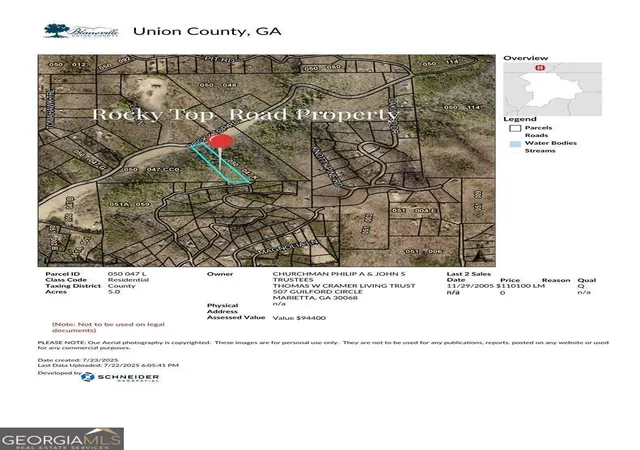The width and height of the screenshot is (640, 450).
Task: Click the address "507 GUILFORD CIRCLE"
Action: (x=318, y=292)
